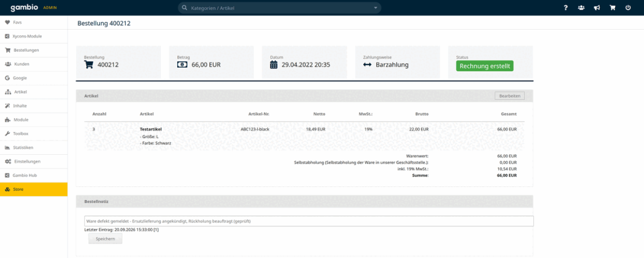Click the 0,00 EUR Selbstabholung amount
The image size is (644, 258).
click(508, 163)
